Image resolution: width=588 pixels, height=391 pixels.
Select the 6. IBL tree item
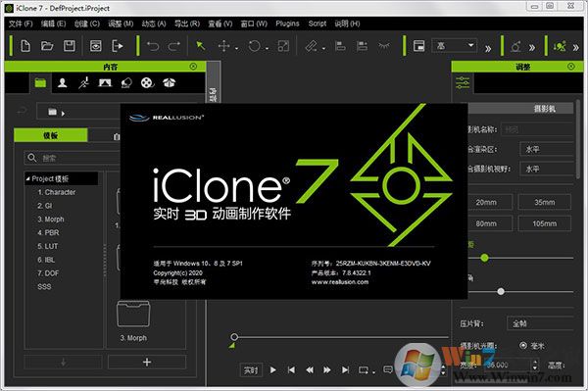coord(46,260)
